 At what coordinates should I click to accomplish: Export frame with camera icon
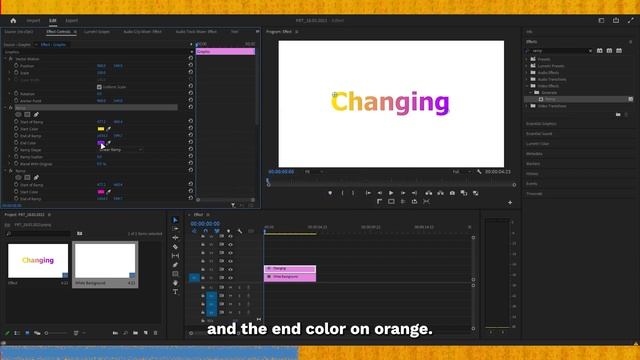(x=452, y=193)
